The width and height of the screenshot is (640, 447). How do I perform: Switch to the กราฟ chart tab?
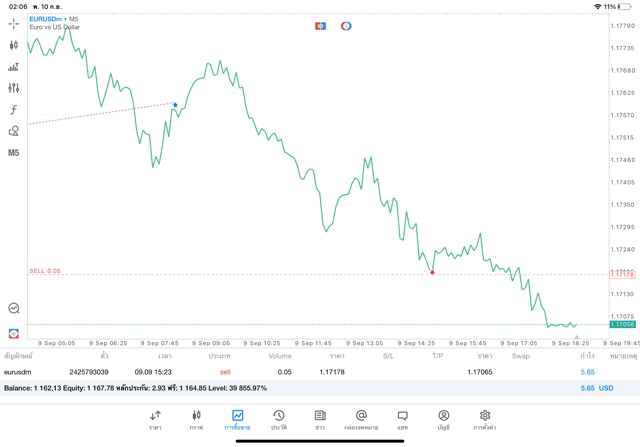pos(196,418)
